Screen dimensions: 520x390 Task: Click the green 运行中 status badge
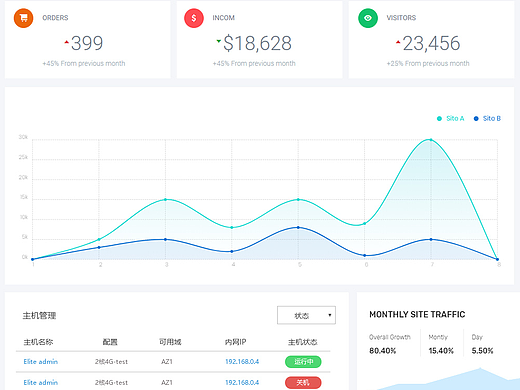[x=303, y=362]
